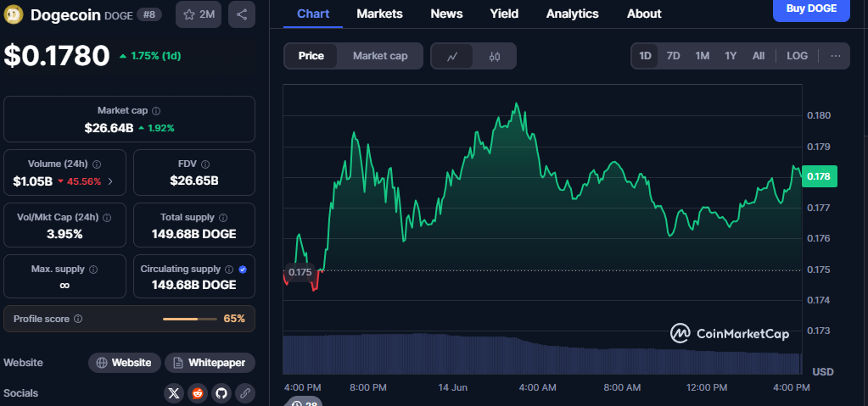Open Dogecoin X (Twitter) social link
The height and width of the screenshot is (406, 868).
pyautogui.click(x=174, y=393)
